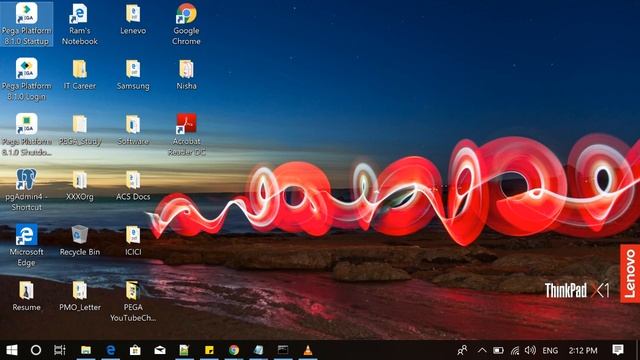
Task: Select the pgAdmin4 Shortcut elephant icon
Action: click(x=26, y=180)
